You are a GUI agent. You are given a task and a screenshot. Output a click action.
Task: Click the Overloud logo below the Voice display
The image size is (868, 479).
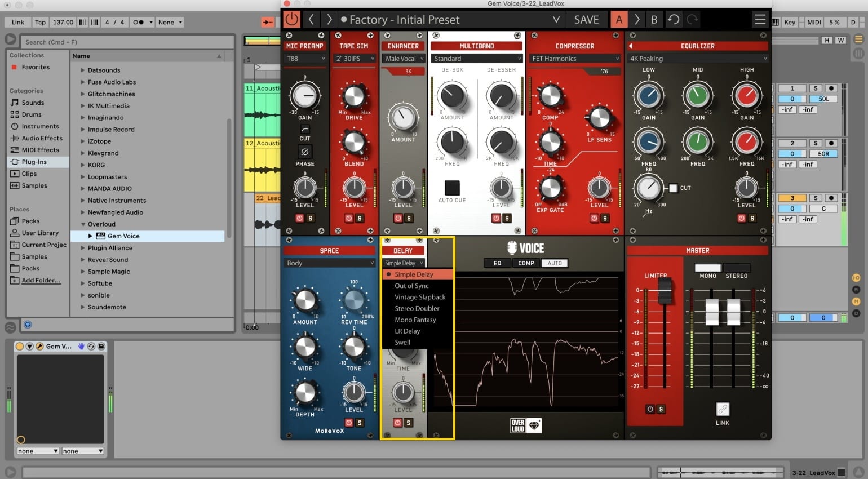(525, 425)
